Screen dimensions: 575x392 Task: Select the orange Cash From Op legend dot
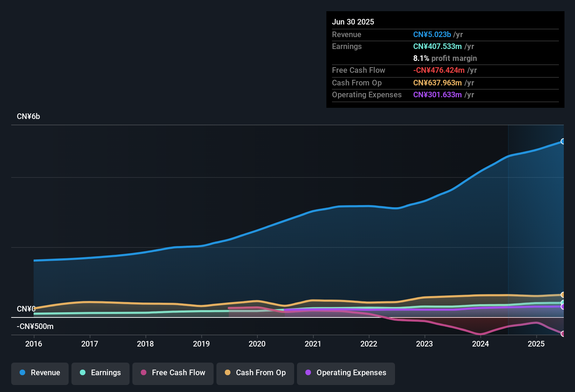228,373
